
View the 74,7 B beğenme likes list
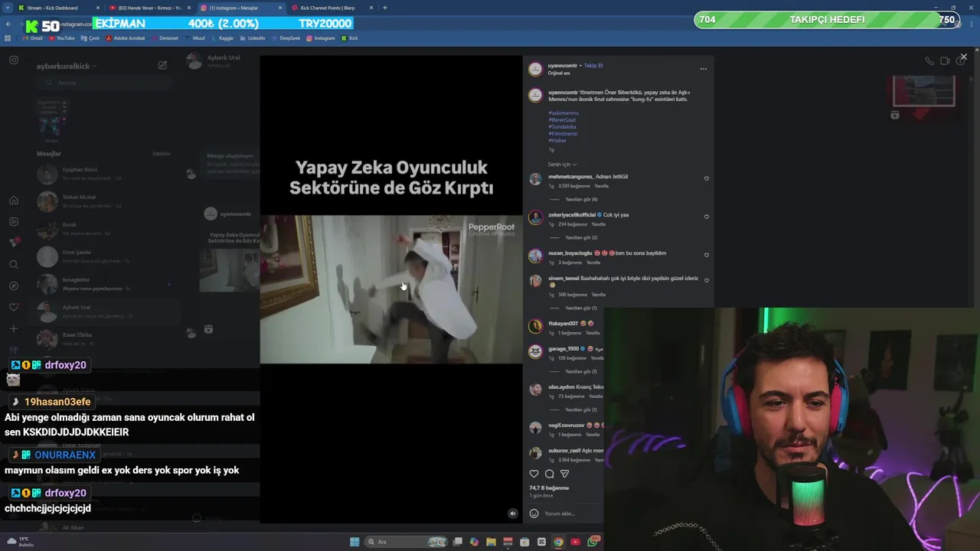click(549, 487)
